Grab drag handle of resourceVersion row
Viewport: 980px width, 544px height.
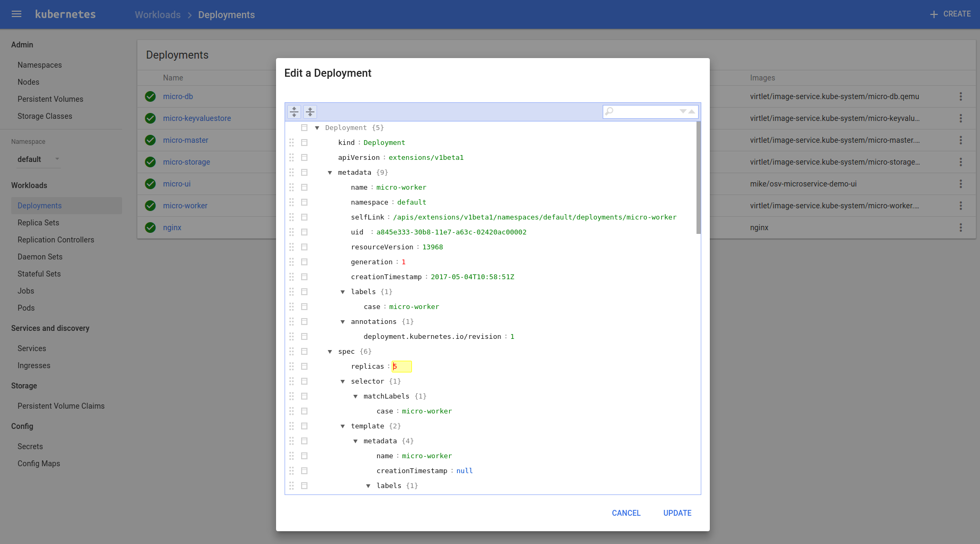[291, 247]
